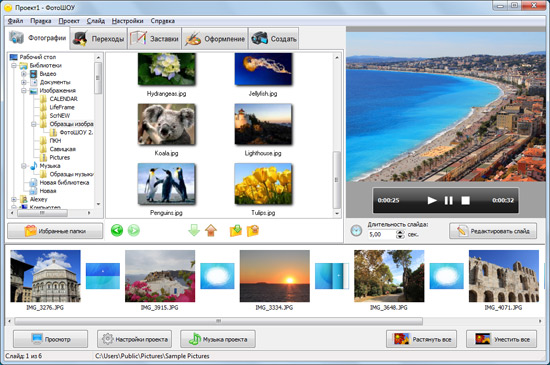Screen dimensions: 550x365
Task: Select the Hydrangeas.jpg thumbnail
Action: click(x=167, y=69)
